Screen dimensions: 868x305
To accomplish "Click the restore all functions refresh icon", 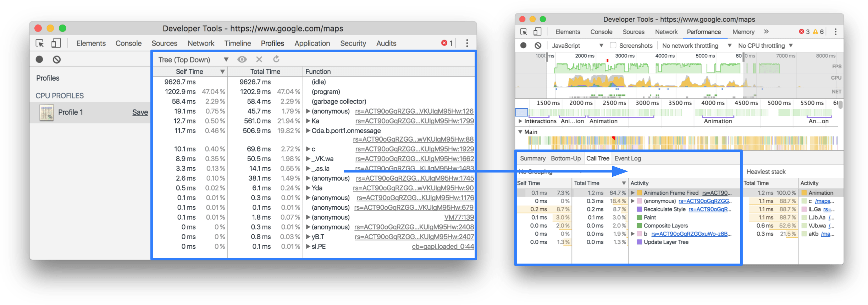I will (276, 59).
